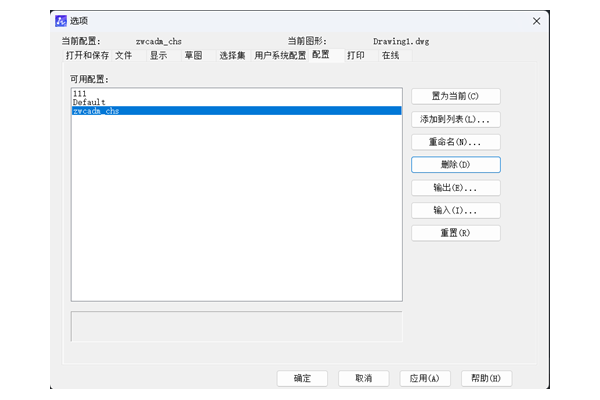Click the profile description box below the list
The height and width of the screenshot is (400, 600).
[x=236, y=326]
